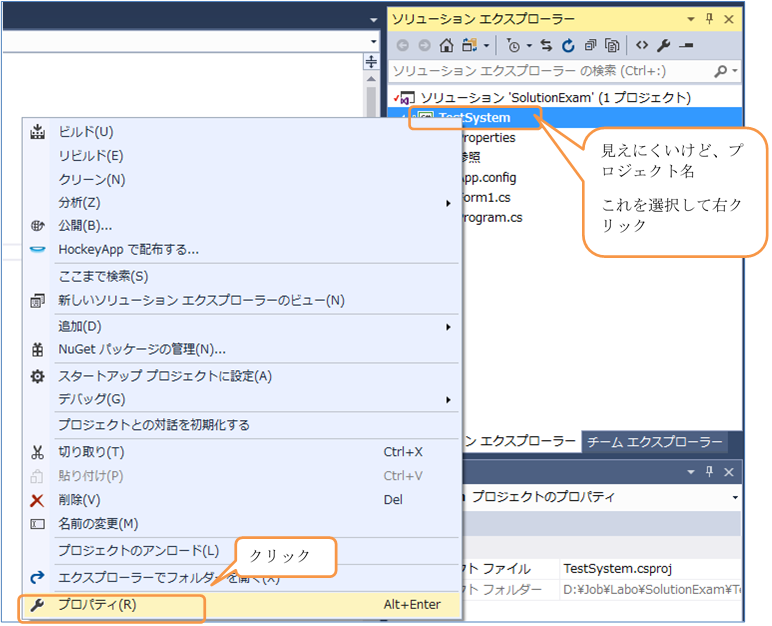Switch to the チーム エクスプローラー tab
The image size is (772, 626).
[654, 442]
